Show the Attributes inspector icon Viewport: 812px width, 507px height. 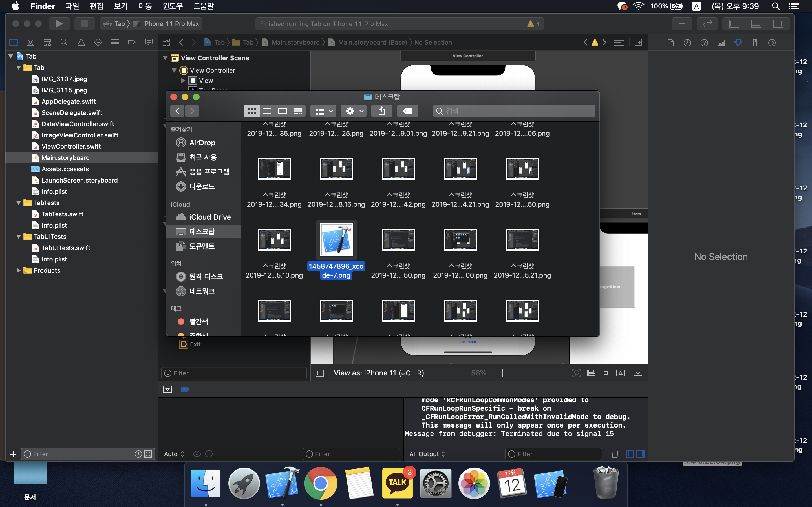pos(738,43)
